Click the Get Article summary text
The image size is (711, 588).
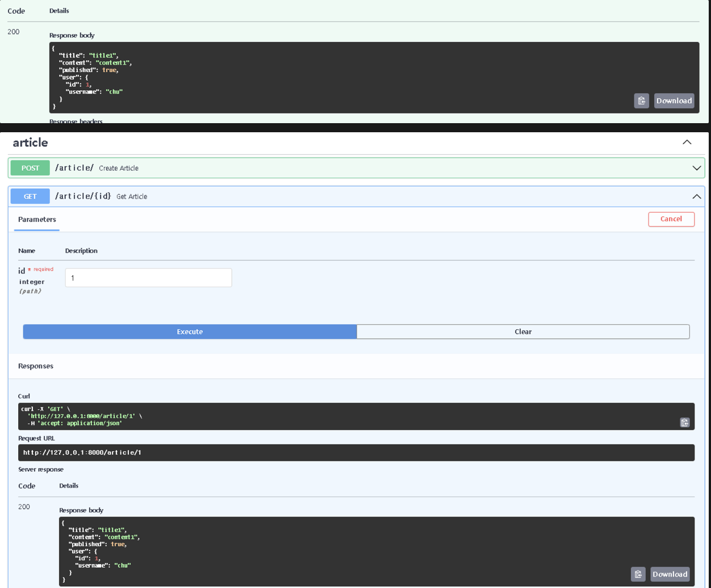pyautogui.click(x=132, y=197)
